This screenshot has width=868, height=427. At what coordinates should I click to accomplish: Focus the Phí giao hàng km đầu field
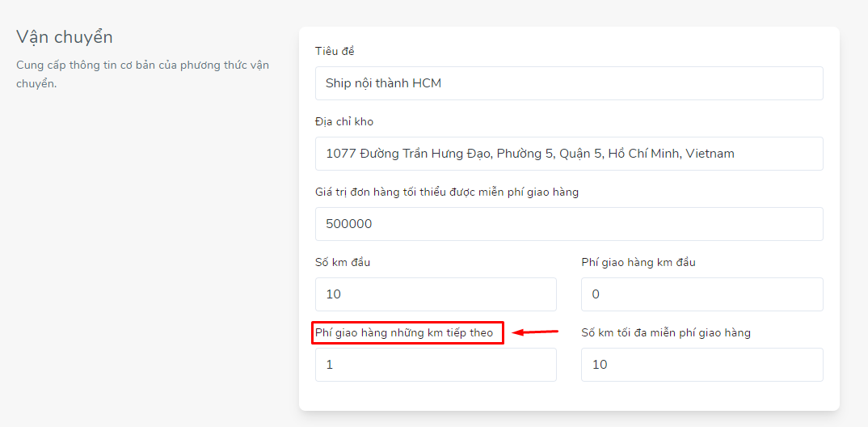pyautogui.click(x=702, y=294)
